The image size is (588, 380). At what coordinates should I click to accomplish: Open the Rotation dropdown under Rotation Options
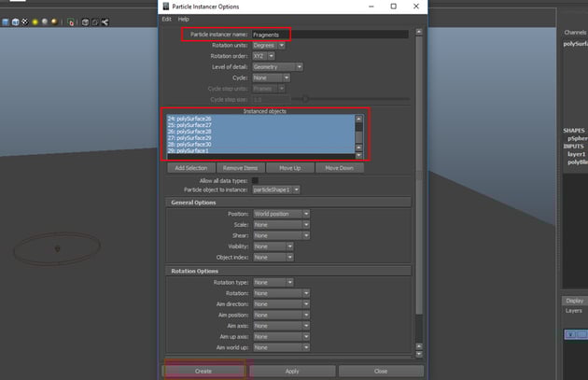281,293
